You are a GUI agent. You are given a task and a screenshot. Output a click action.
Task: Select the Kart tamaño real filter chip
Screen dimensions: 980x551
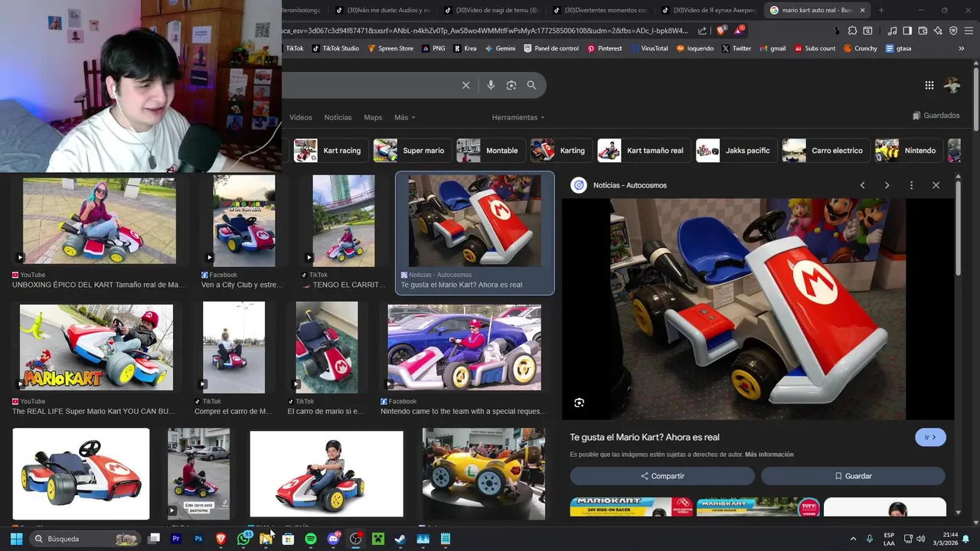coord(643,151)
